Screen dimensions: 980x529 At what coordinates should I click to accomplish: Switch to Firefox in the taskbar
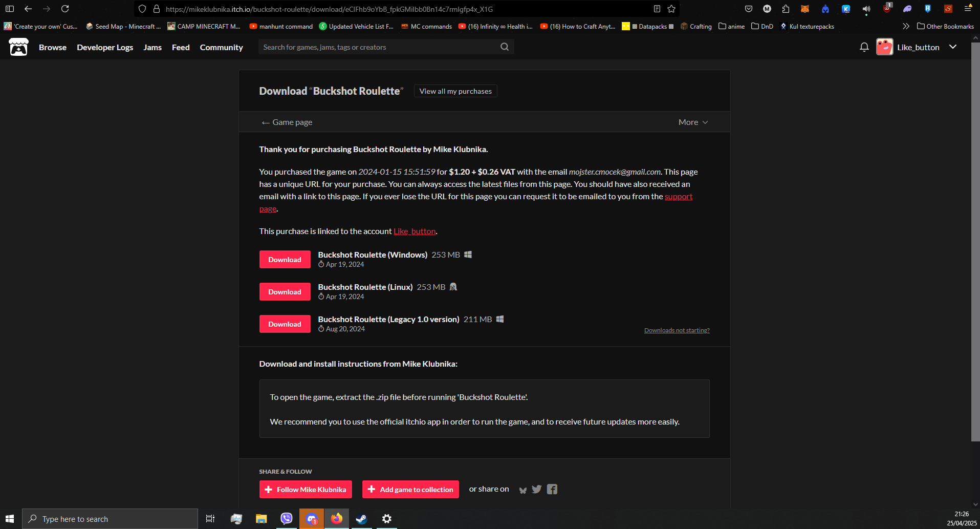[337, 519]
